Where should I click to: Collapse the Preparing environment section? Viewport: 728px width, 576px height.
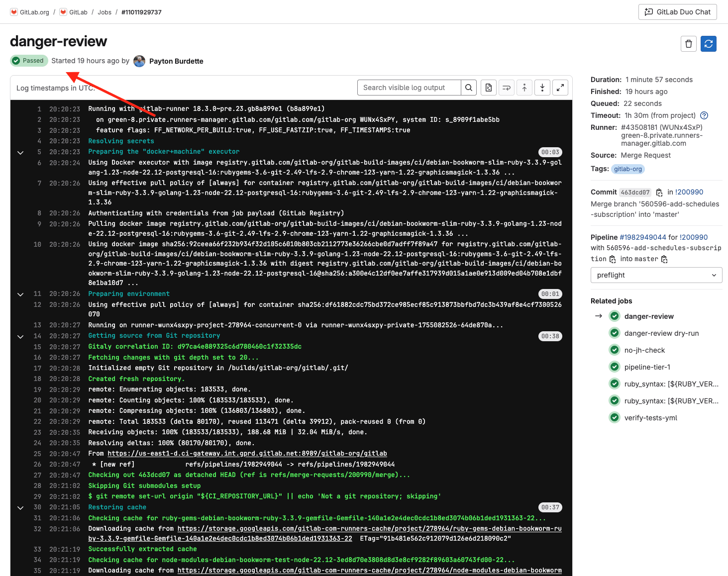point(20,294)
